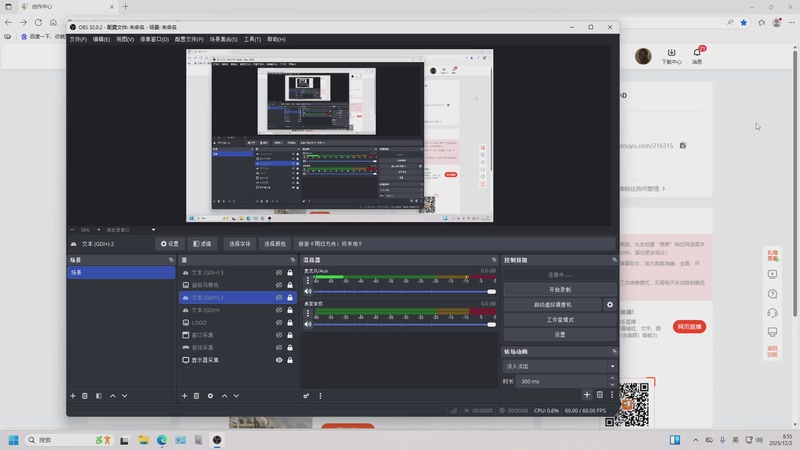Open advanced audio properties in the mixer footer

(306, 396)
